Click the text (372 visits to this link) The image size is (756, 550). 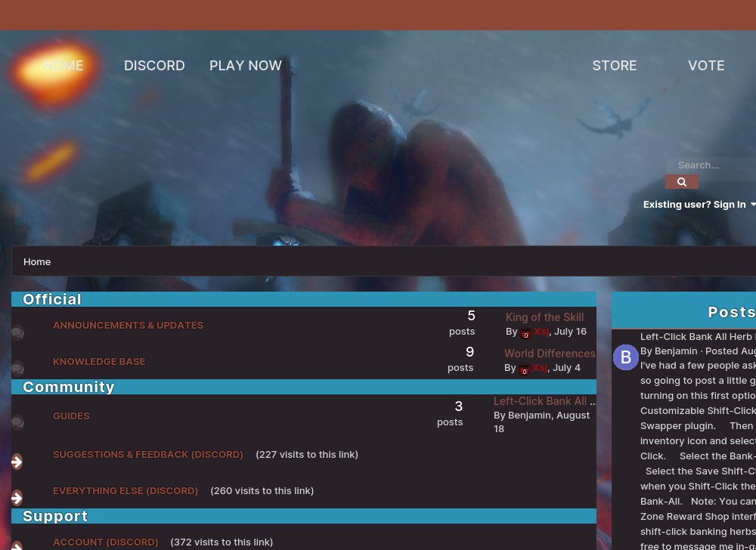(x=222, y=542)
